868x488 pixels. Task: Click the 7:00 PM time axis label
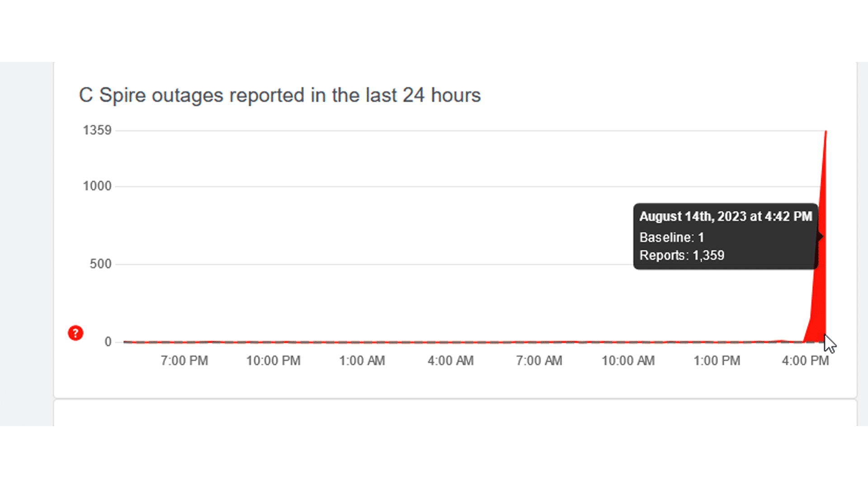pyautogui.click(x=184, y=361)
